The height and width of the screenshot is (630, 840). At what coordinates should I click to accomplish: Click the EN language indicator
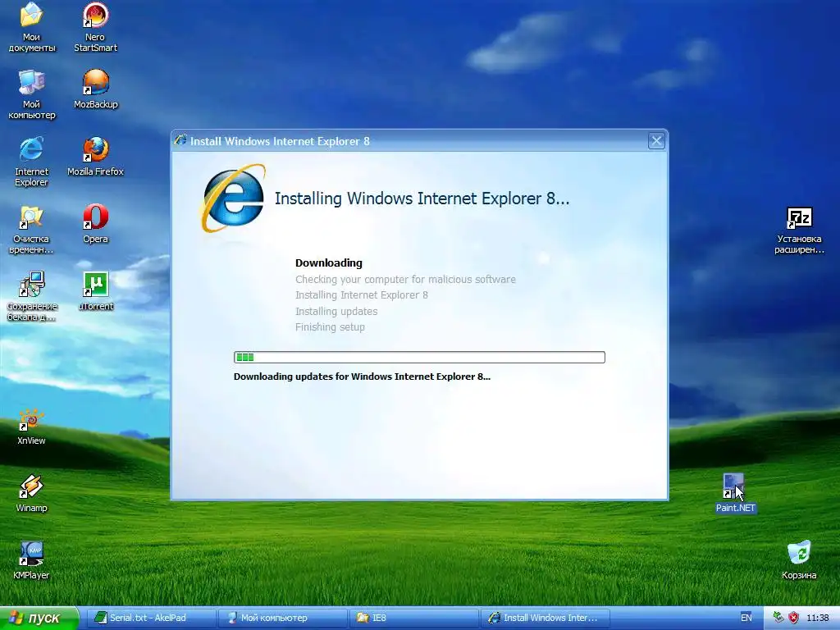click(x=746, y=618)
